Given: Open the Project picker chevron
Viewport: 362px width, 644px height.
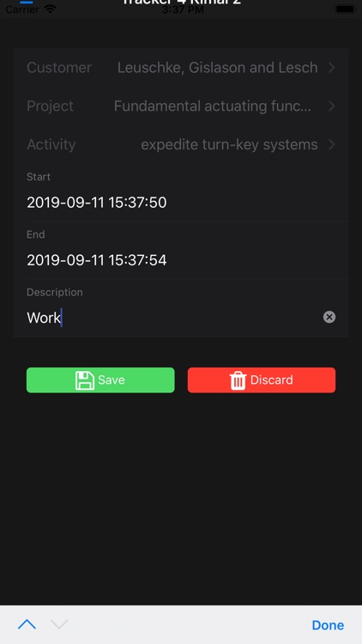Looking at the screenshot, I should click(332, 106).
